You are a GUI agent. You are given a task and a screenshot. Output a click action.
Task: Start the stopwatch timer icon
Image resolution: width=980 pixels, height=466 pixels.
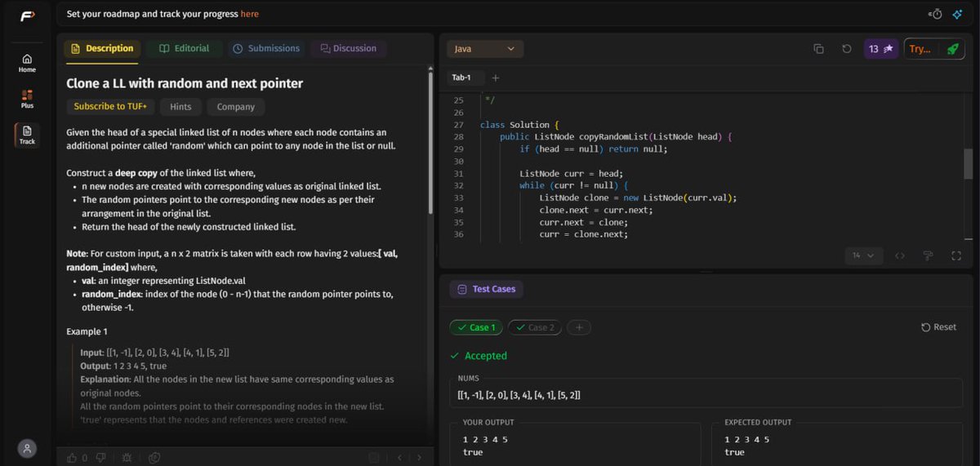936,14
